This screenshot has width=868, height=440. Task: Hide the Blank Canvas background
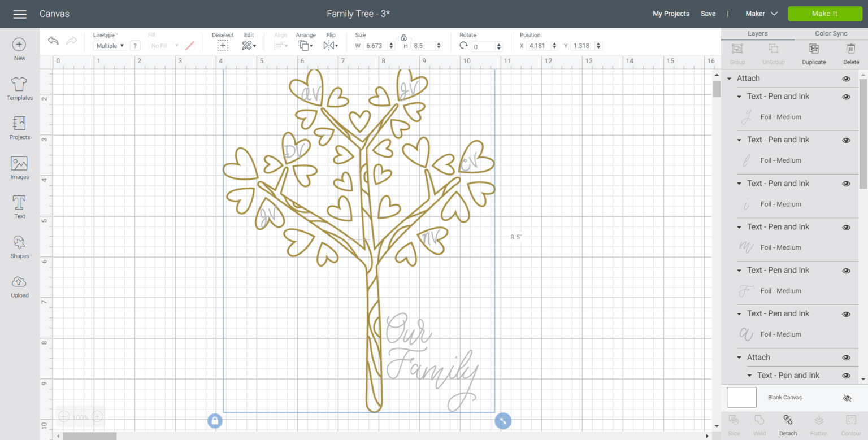pos(847,398)
